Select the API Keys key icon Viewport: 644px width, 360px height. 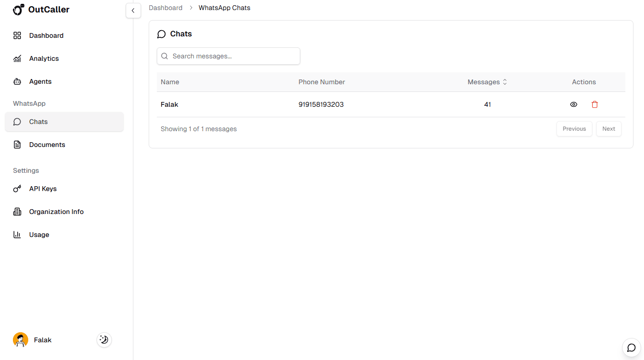[17, 189]
